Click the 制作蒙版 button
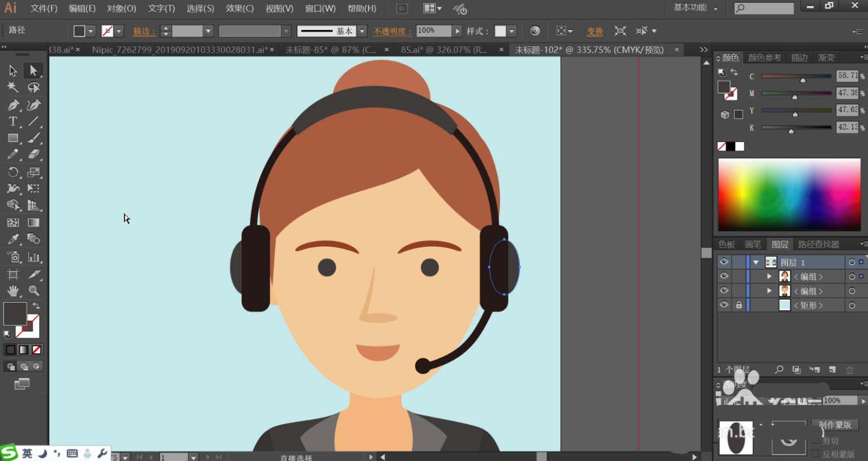 [x=835, y=424]
